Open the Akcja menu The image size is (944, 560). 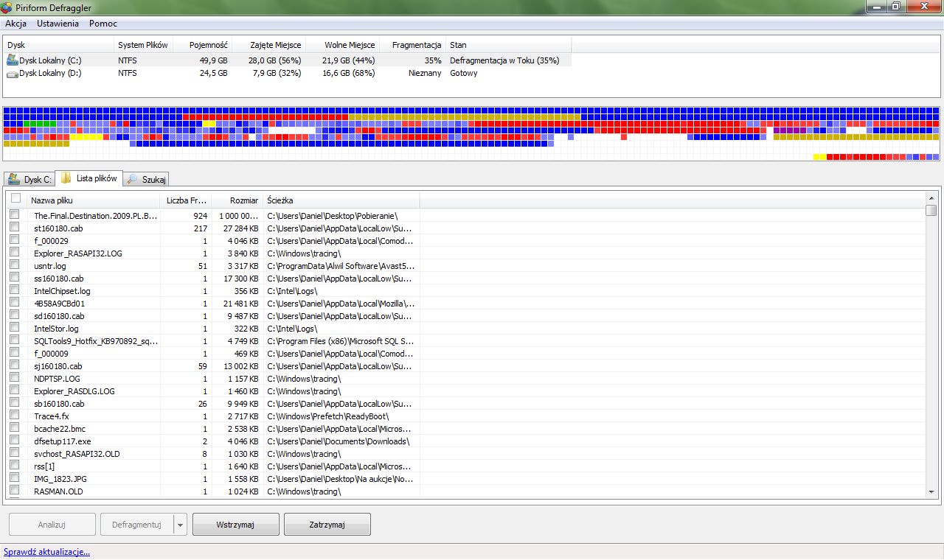(15, 24)
